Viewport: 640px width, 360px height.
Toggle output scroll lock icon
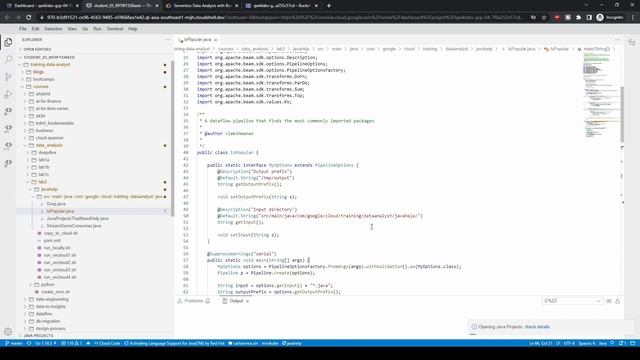[618, 301]
